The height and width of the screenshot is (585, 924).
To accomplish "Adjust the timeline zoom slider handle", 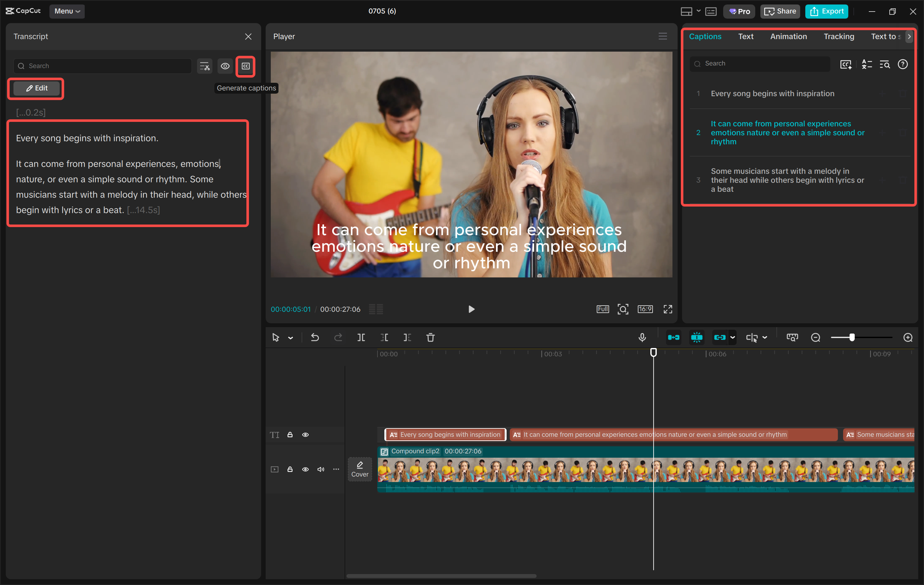I will (x=852, y=338).
